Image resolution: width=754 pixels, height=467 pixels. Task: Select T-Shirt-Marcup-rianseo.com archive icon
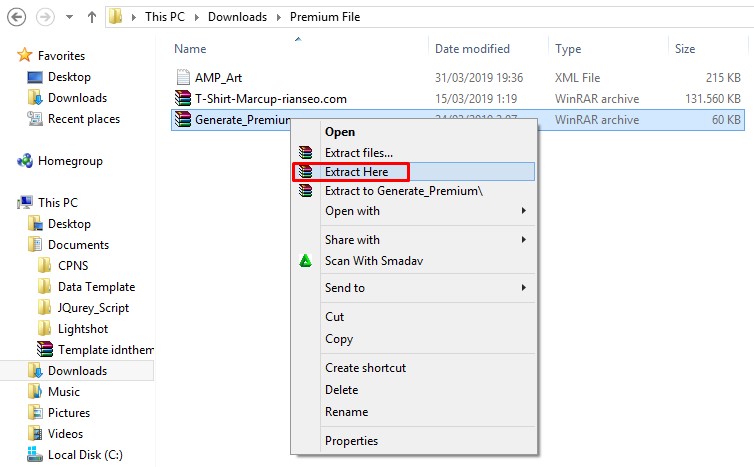(x=183, y=98)
